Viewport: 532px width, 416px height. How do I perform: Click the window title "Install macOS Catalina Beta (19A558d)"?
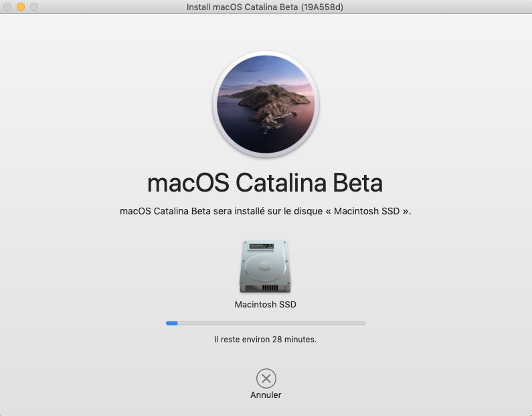tap(265, 7)
